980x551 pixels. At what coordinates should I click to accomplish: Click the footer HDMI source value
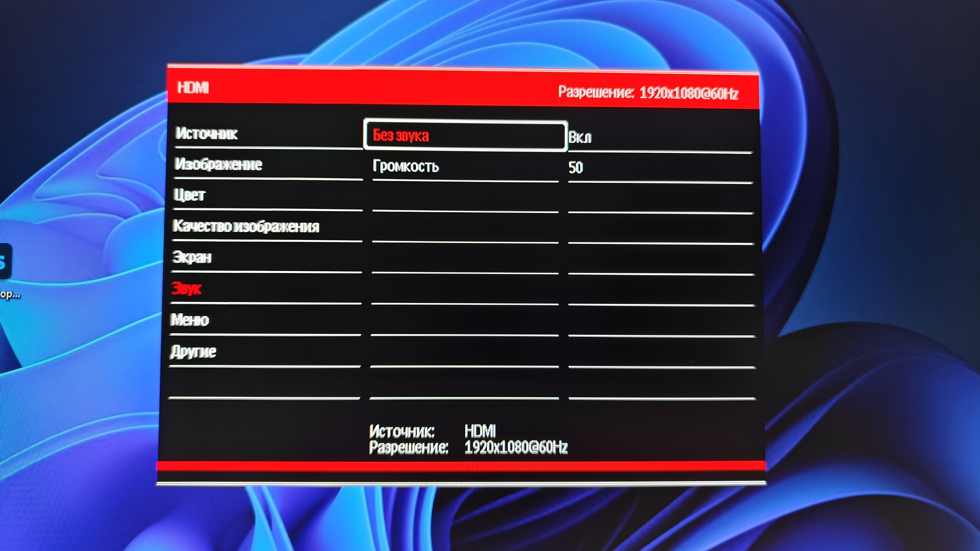pos(480,431)
